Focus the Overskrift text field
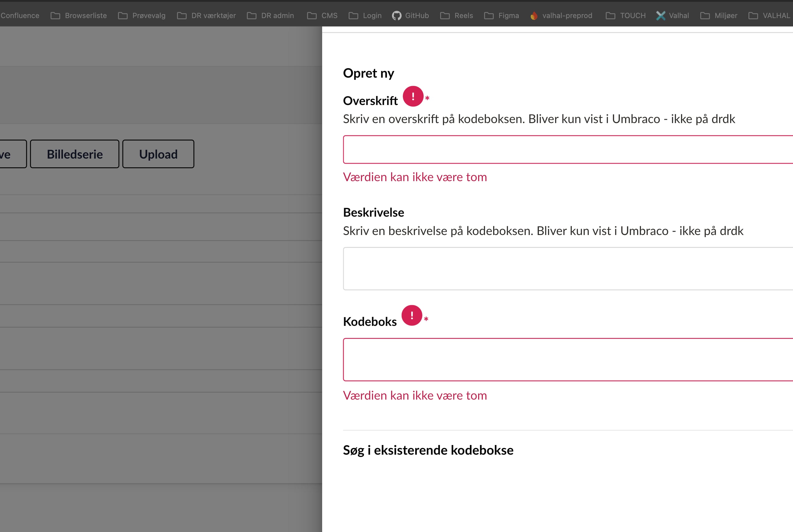This screenshot has width=793, height=532. coord(567,150)
